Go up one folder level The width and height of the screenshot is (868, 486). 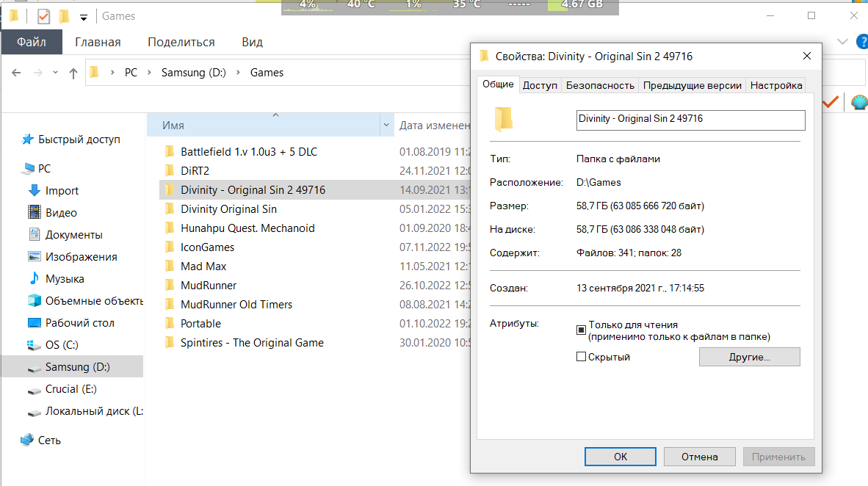(x=73, y=73)
